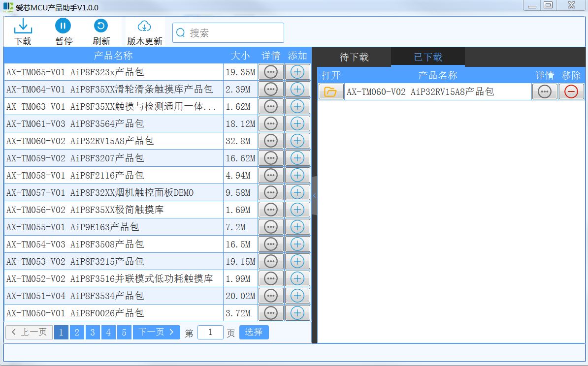This screenshot has height=366, width=588.
Task: Jump to page 3 in pagination
Action: tap(93, 333)
